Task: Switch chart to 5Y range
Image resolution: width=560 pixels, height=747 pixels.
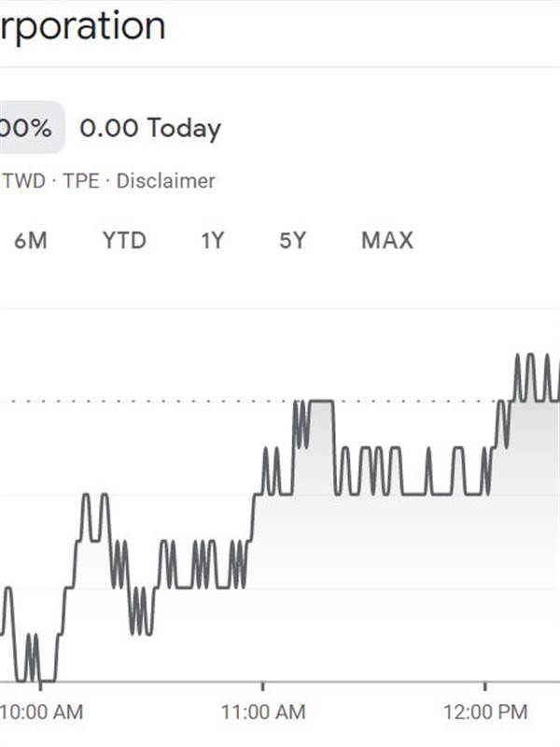Action: 292,240
